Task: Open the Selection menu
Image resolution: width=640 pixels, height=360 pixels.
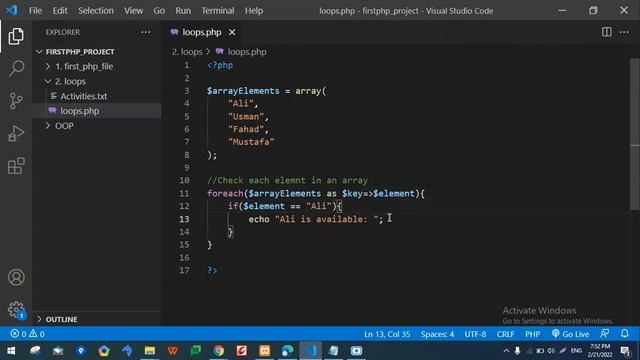Action: tap(96, 11)
